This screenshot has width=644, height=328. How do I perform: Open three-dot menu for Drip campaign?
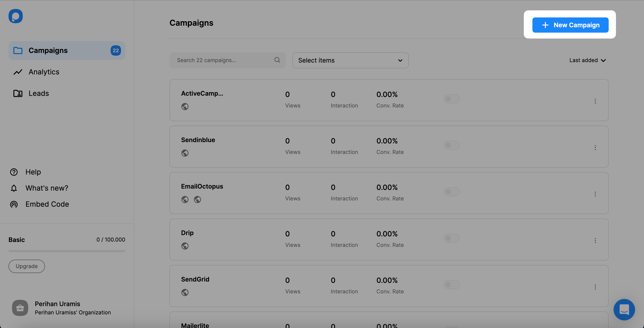[x=595, y=240]
